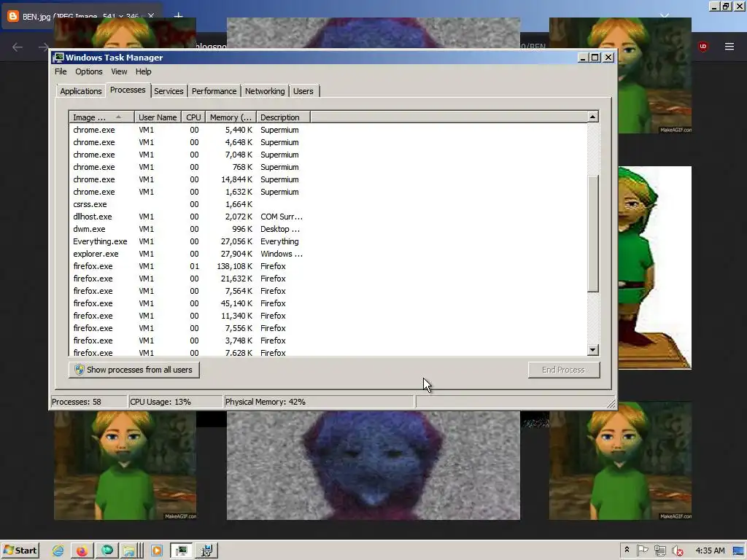Open the Windows Explorer folder taskbar icon
The height and width of the screenshot is (560, 747).
[131, 551]
